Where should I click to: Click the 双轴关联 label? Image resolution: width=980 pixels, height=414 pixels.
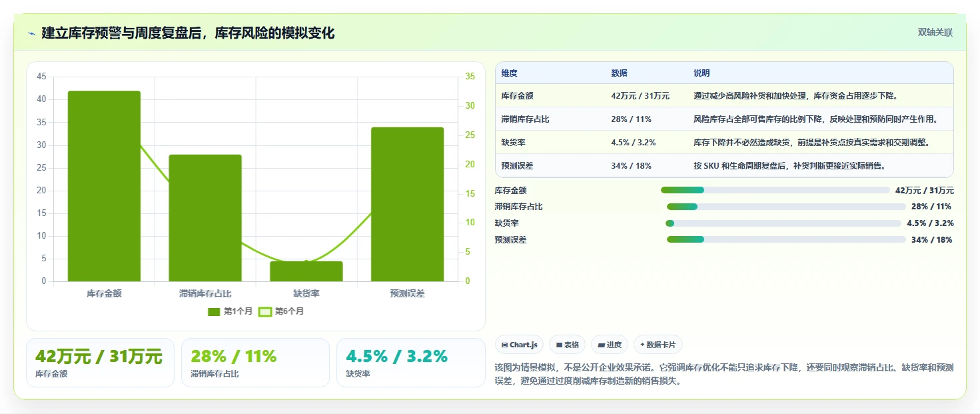pyautogui.click(x=935, y=32)
